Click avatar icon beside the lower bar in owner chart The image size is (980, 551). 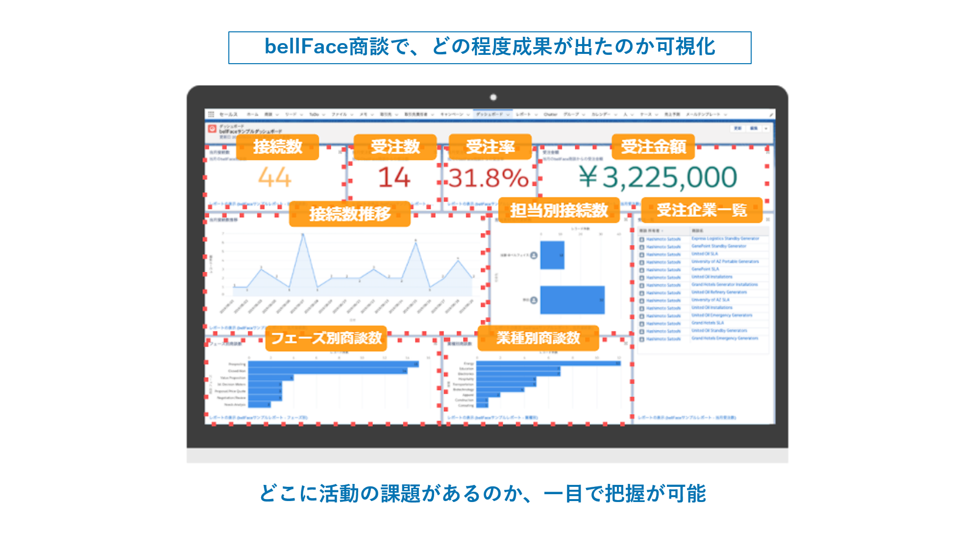point(534,300)
